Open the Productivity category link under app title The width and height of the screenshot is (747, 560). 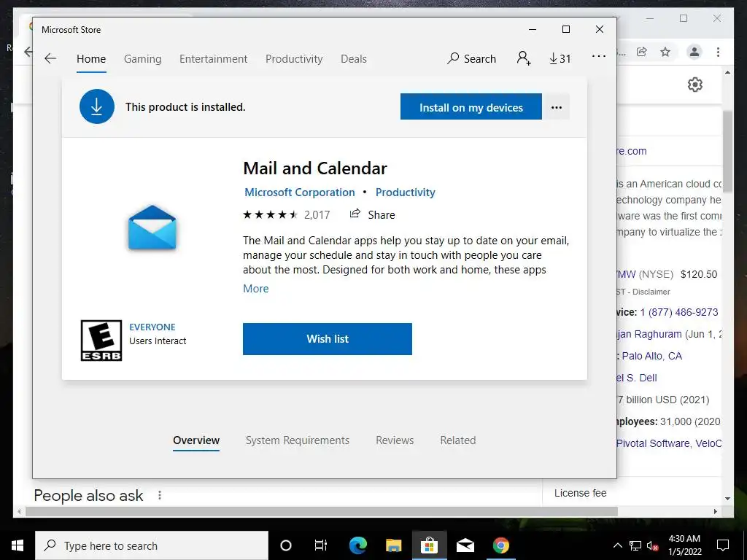pyautogui.click(x=406, y=192)
